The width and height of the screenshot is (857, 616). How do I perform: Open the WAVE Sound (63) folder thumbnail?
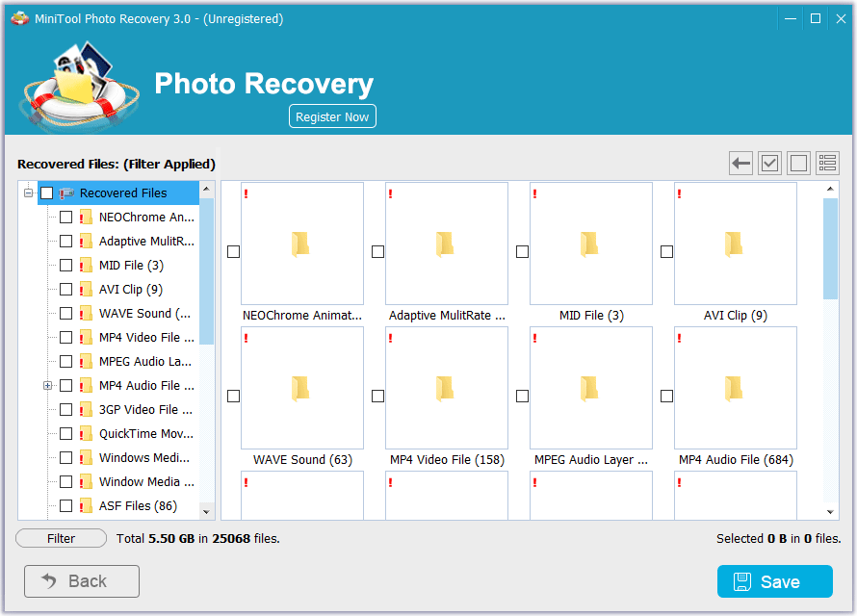pyautogui.click(x=302, y=388)
